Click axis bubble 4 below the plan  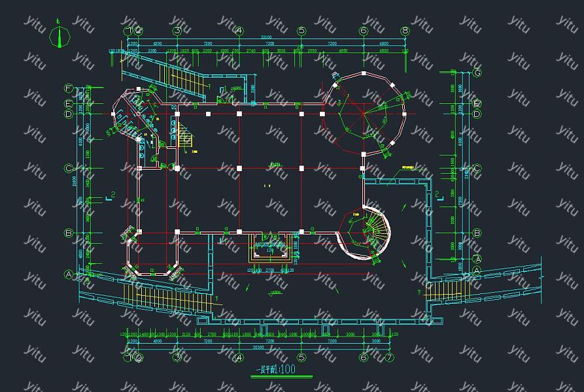239,357
